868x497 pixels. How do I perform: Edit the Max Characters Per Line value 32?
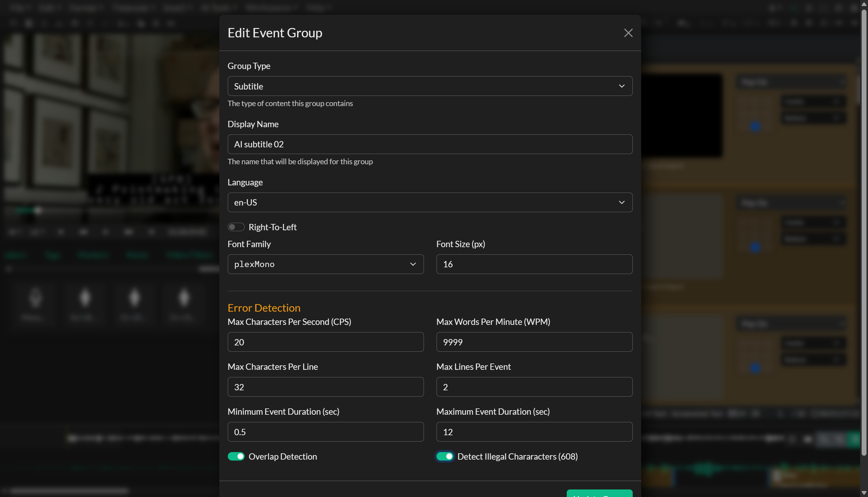coord(325,387)
